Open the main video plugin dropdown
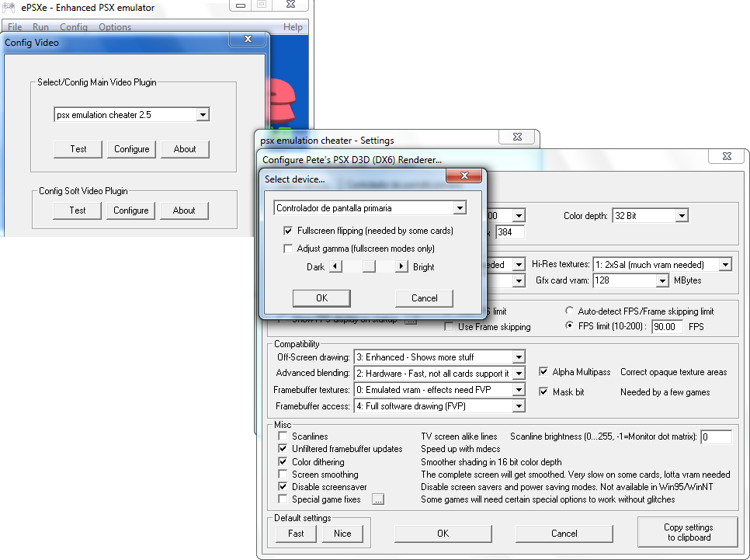 tap(203, 115)
